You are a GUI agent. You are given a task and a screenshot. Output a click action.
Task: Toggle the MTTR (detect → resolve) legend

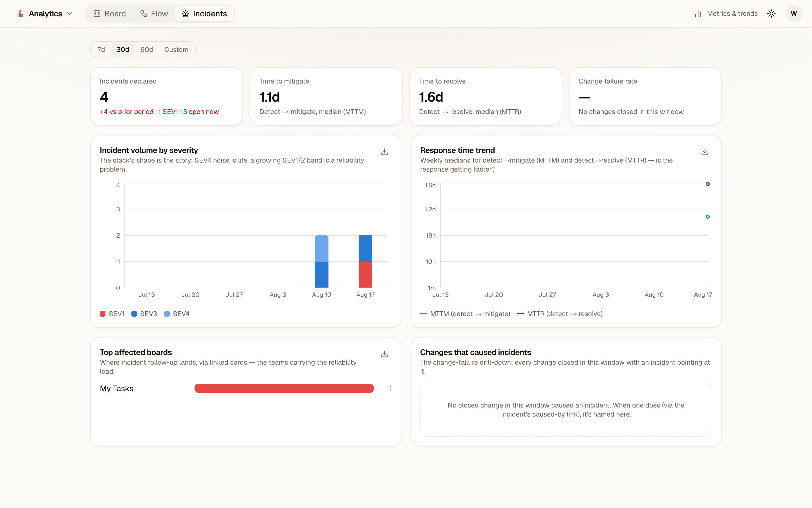(560, 314)
